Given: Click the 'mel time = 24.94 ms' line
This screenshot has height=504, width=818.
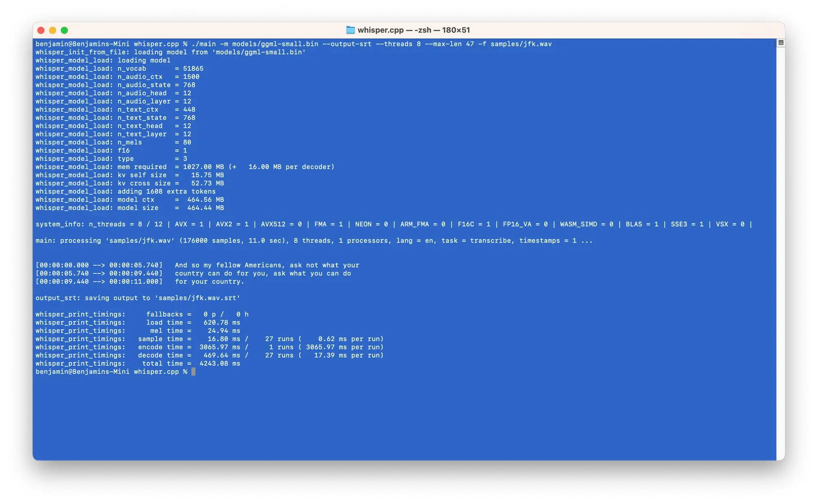Looking at the screenshot, I should [138, 330].
